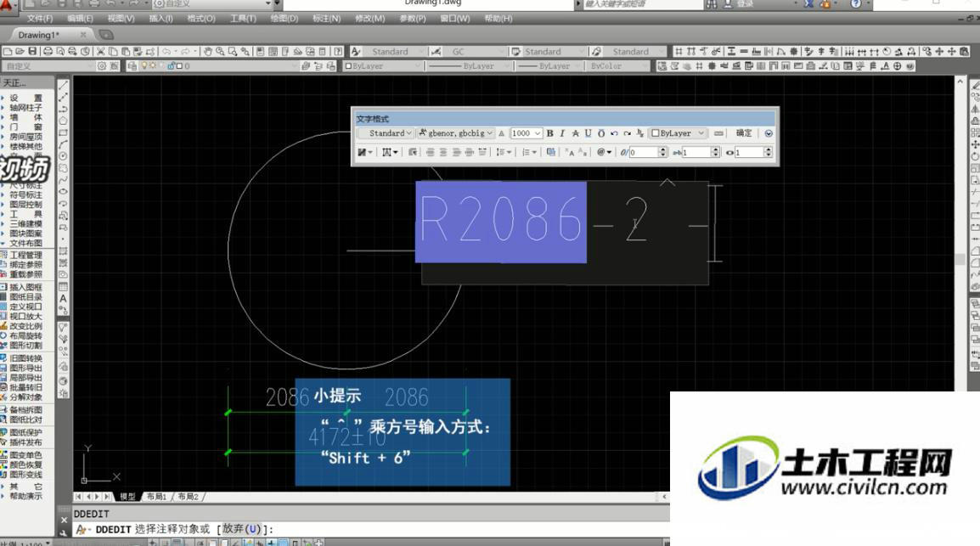The width and height of the screenshot is (980, 546).
Task: Select the multiline text A tool
Action: click(x=63, y=299)
